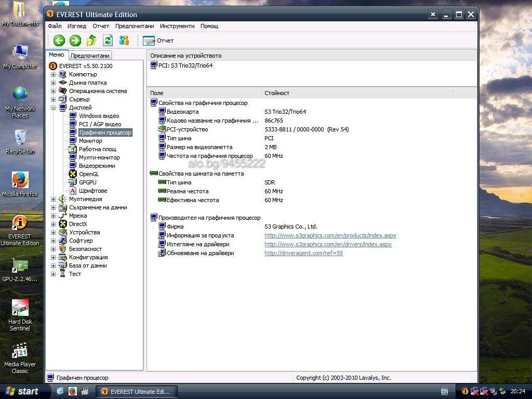Collapse the Дисплей tree node
Screen dimensions: 532x399
pos(54,108)
